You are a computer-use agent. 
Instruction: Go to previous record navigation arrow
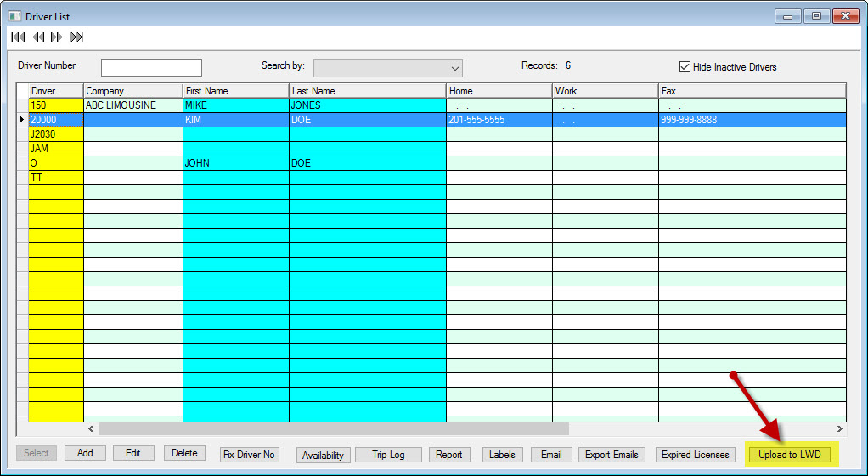pos(37,37)
